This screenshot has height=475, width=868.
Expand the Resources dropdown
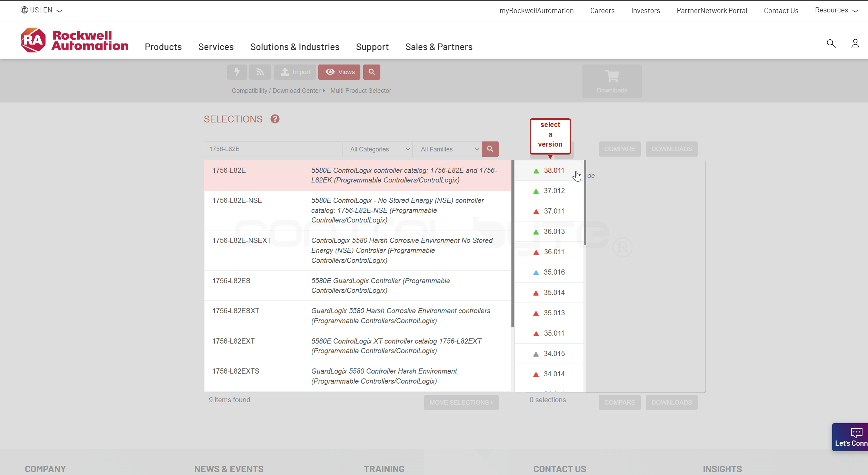click(836, 10)
